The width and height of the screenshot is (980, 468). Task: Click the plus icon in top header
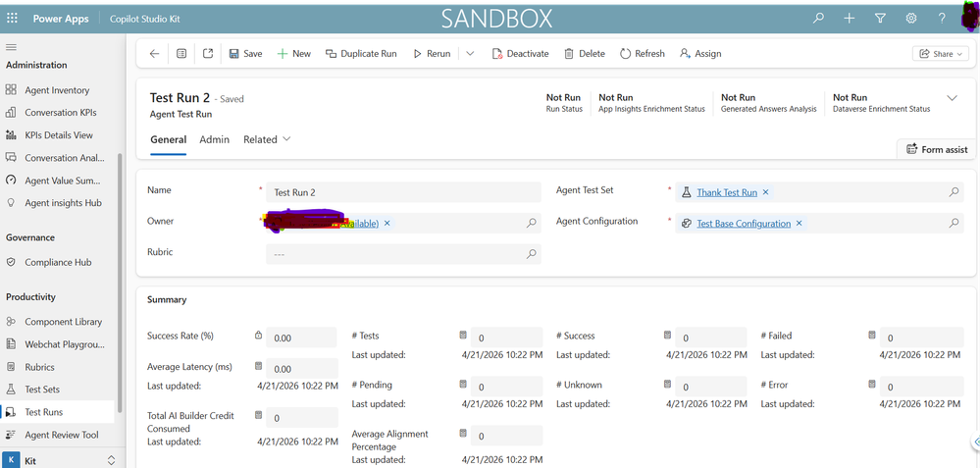(849, 18)
